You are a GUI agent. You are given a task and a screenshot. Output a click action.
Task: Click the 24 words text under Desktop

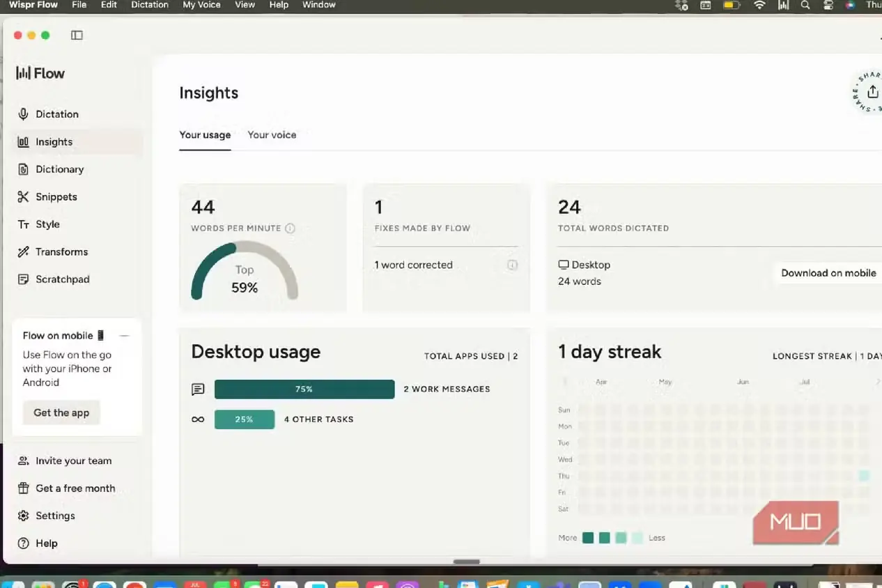click(580, 281)
